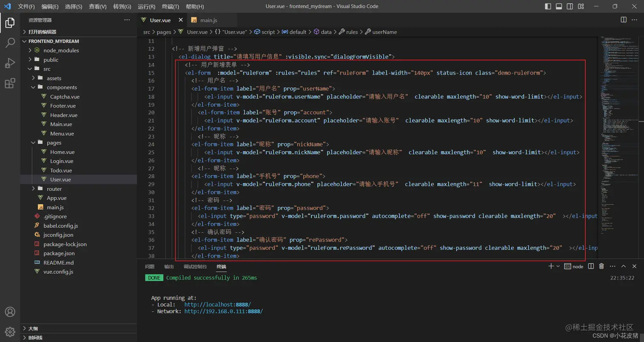Open localhost:8888 link in terminal

pyautogui.click(x=218, y=305)
